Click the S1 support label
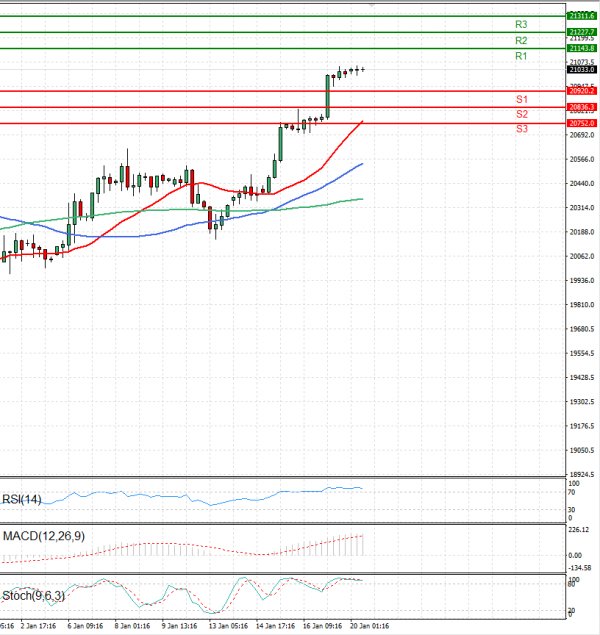The height and width of the screenshot is (635, 600). coord(522,99)
